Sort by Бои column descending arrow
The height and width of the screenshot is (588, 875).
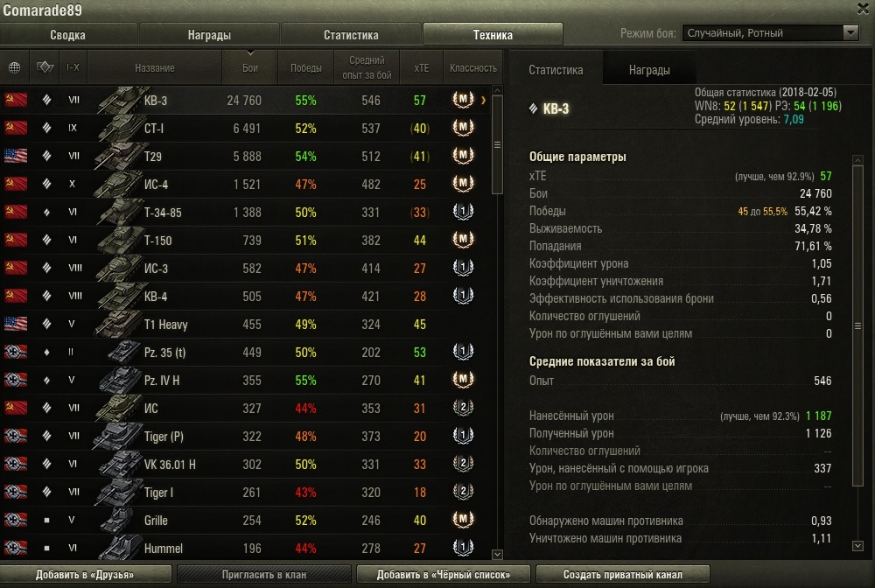click(x=250, y=53)
